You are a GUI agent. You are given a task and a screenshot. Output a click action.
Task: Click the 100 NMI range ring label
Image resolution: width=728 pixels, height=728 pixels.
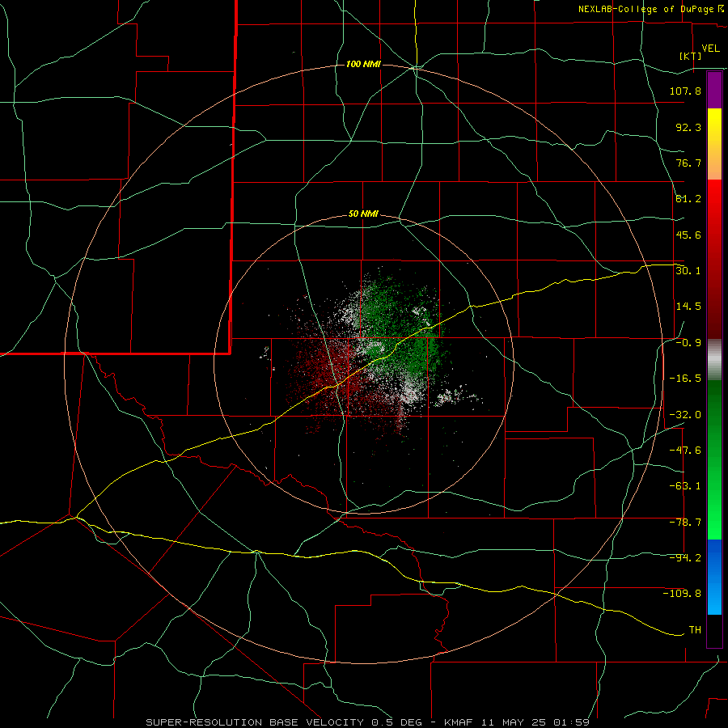(363, 64)
